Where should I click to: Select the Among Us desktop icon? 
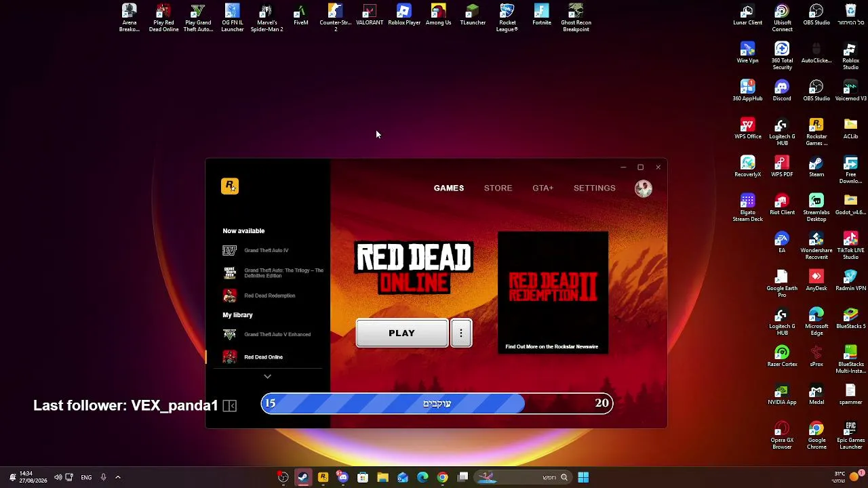pyautogui.click(x=439, y=16)
